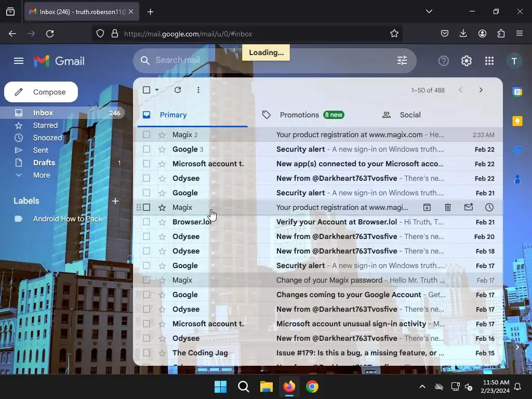Switch to the Primary tab
Image resolution: width=532 pixels, height=399 pixels.
(x=192, y=115)
